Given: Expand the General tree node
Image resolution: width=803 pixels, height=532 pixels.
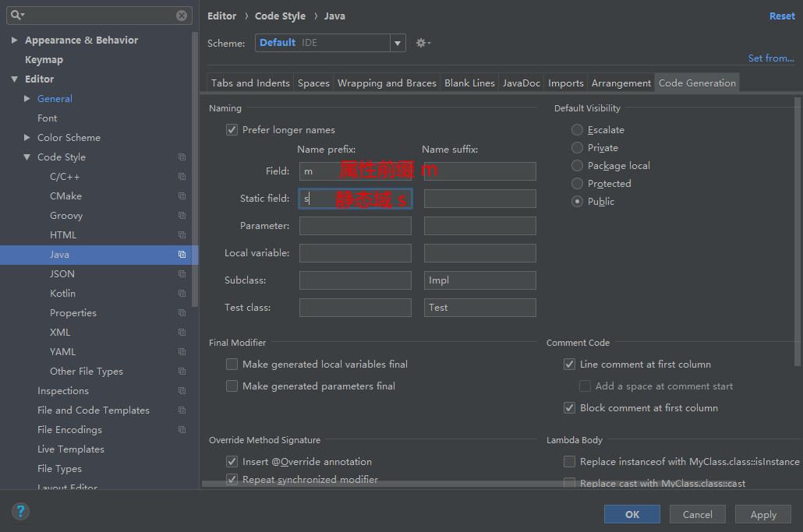Looking at the screenshot, I should [x=27, y=98].
